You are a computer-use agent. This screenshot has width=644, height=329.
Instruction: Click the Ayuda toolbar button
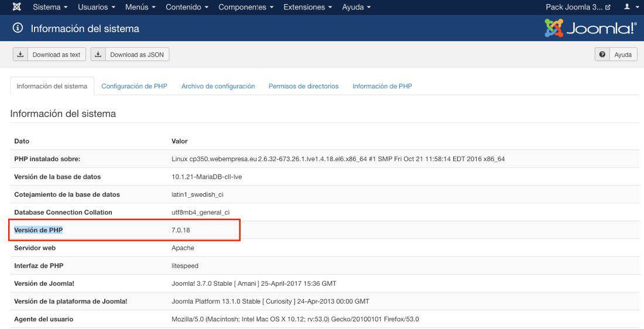616,54
